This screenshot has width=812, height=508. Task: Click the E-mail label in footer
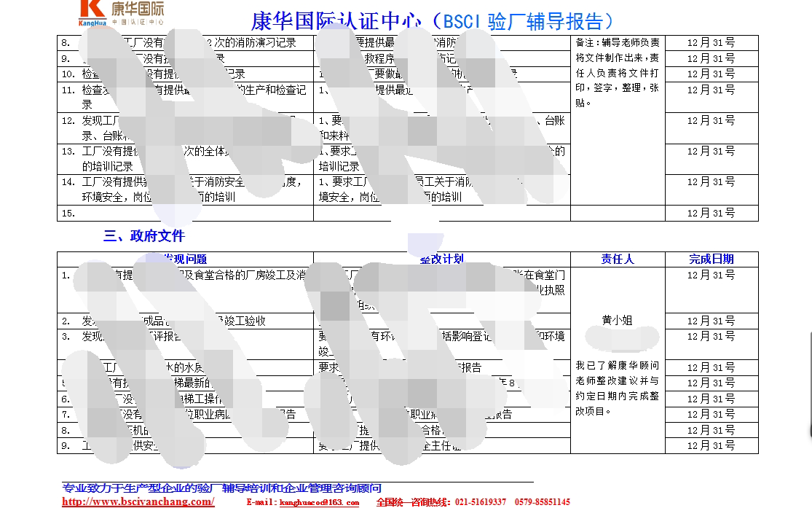pyautogui.click(x=261, y=502)
